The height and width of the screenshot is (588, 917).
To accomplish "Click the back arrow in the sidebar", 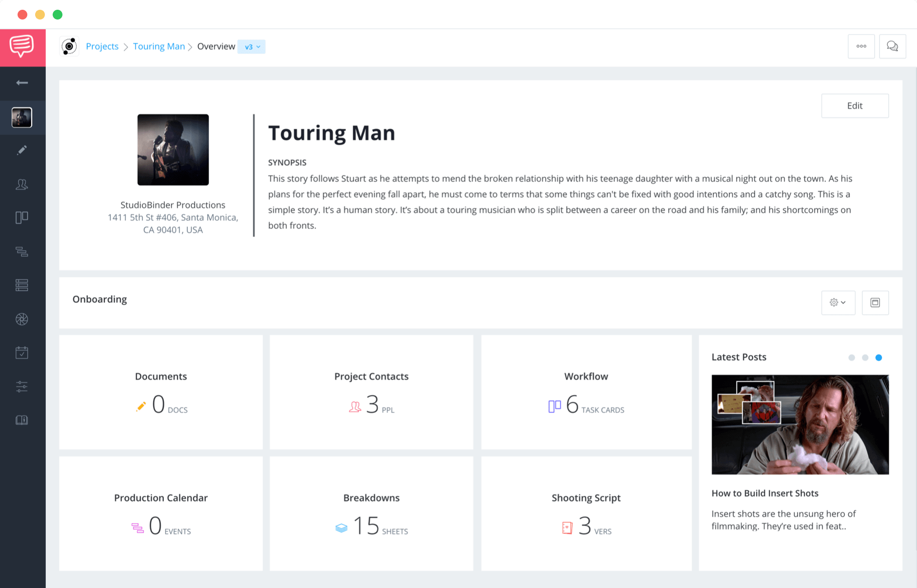I will tap(22, 83).
